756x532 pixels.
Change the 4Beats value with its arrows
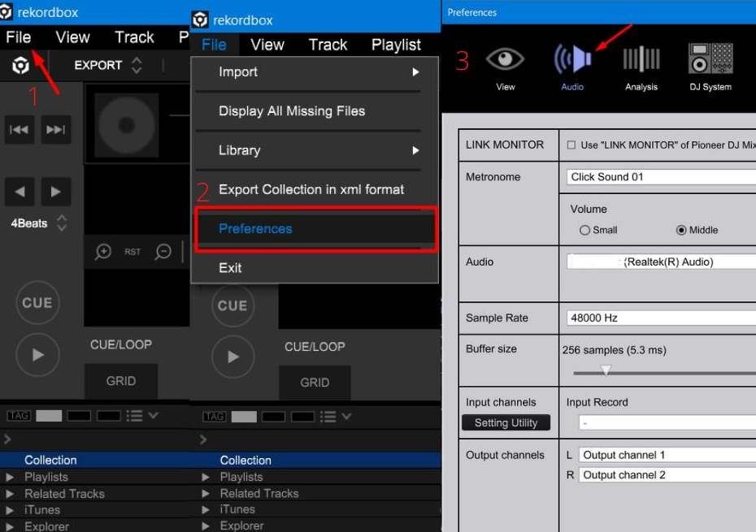point(62,223)
